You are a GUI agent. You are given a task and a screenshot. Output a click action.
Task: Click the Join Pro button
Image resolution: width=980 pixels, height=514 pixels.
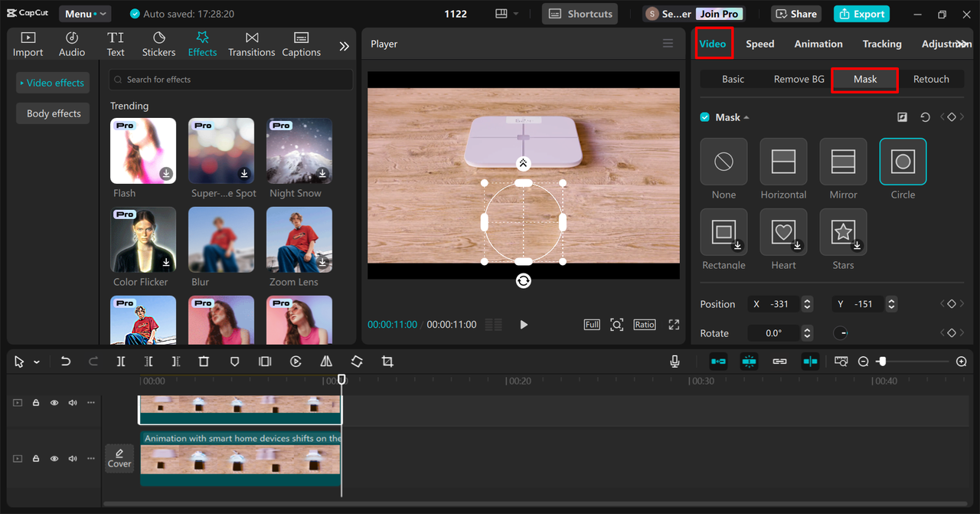720,14
